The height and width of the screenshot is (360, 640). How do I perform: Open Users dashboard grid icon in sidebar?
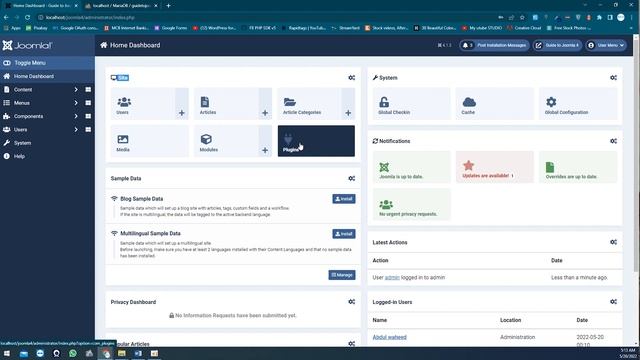coord(88,129)
